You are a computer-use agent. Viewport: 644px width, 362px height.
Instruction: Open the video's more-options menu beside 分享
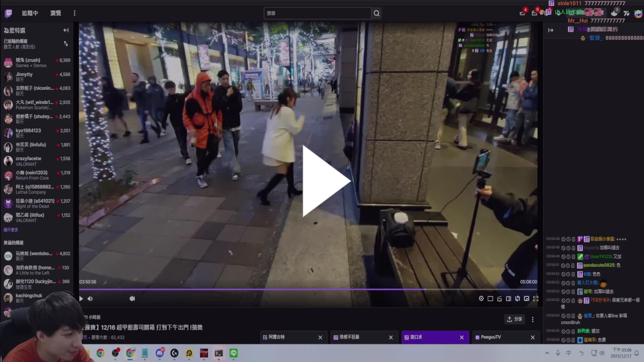point(533,320)
